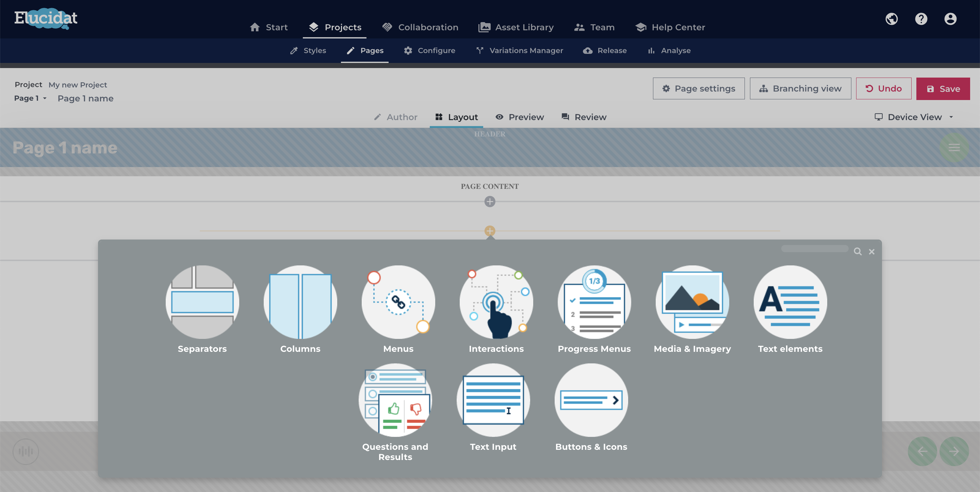Switch to the Author tab
This screenshot has width=980, height=492.
coord(395,117)
